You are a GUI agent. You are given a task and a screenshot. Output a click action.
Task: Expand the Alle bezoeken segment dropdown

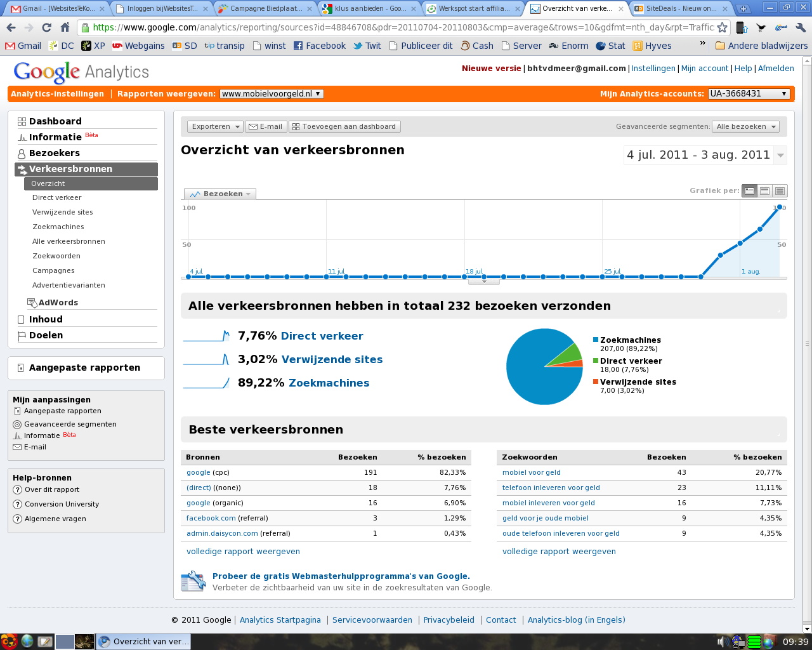[745, 126]
